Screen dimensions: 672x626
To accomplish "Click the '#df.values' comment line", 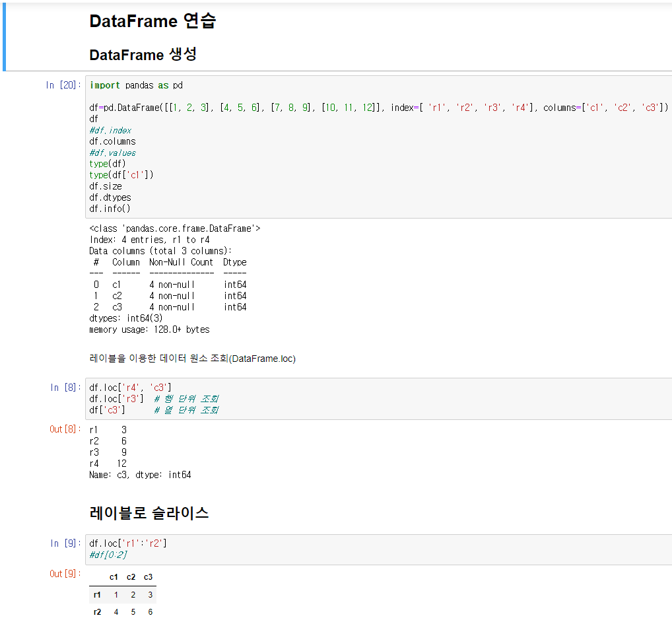I will coord(112,153).
